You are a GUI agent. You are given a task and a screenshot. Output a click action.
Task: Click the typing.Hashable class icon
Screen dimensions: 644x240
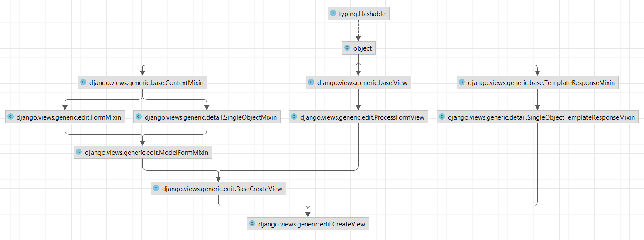pos(333,14)
